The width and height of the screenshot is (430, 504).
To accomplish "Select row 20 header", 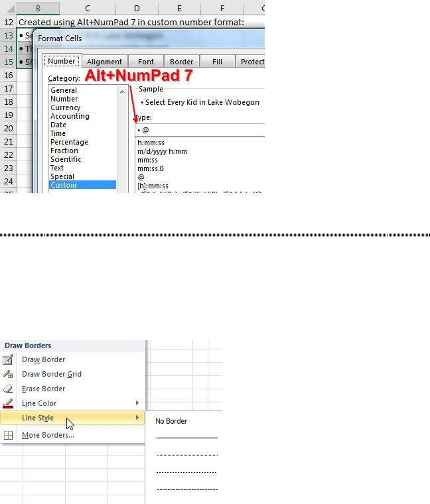I will pos(9,128).
